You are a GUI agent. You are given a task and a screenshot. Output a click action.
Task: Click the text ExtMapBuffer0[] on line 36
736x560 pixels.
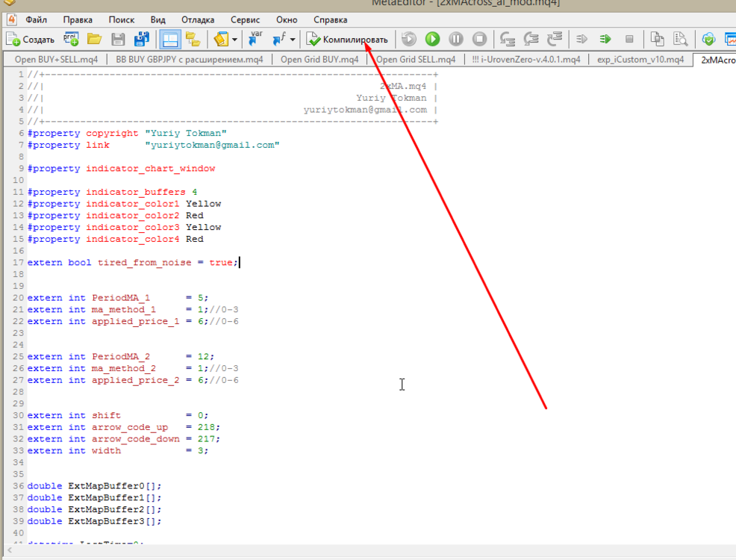pyautogui.click(x=112, y=486)
